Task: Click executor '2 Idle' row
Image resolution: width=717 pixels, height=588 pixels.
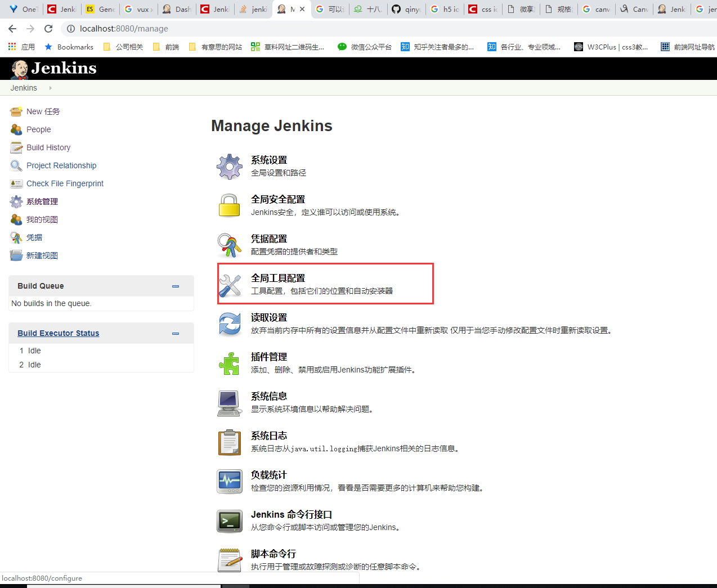Action: point(101,365)
